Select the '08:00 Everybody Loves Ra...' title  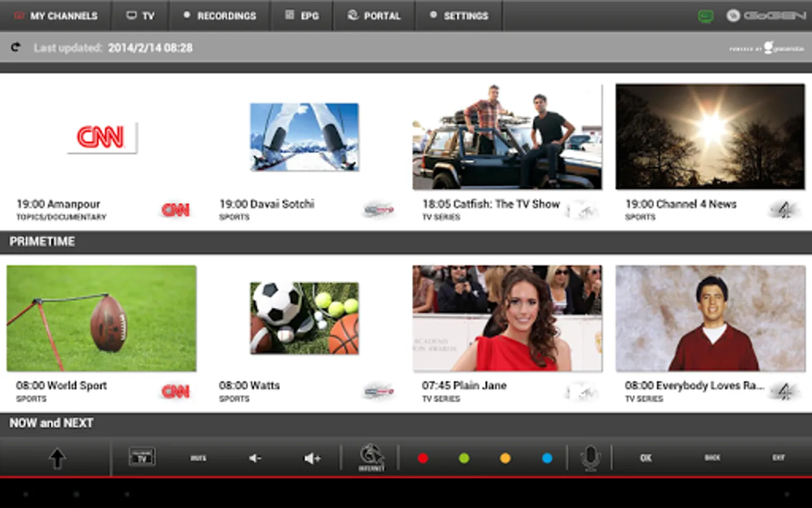694,386
